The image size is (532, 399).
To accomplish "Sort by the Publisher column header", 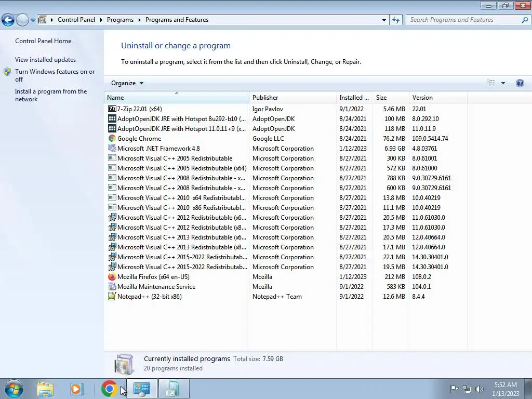I will click(x=292, y=97).
